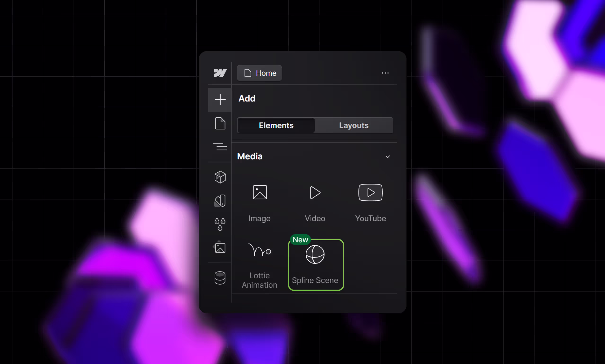Add an Image element

pyautogui.click(x=260, y=203)
